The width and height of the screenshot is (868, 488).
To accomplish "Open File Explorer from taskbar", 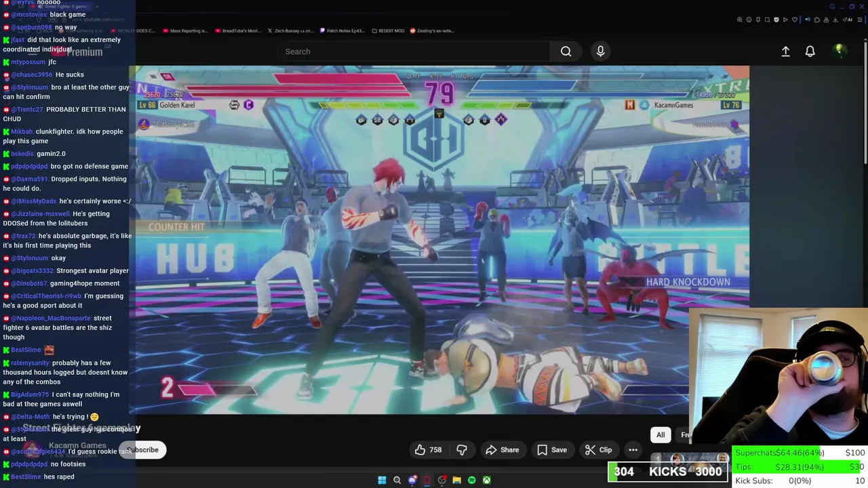I will (456, 480).
